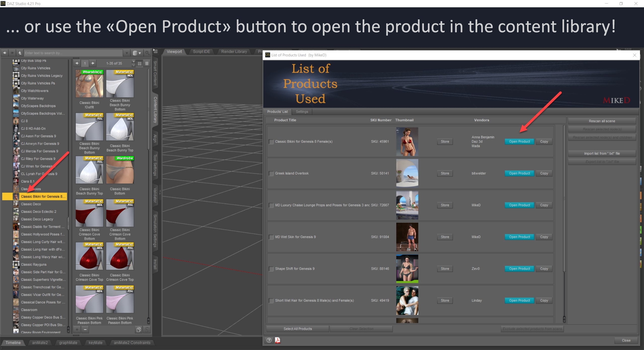Viewport: 644px width, 350px height.
Task: Tick the Greek Island Overlook checkbox
Action: [x=271, y=173]
